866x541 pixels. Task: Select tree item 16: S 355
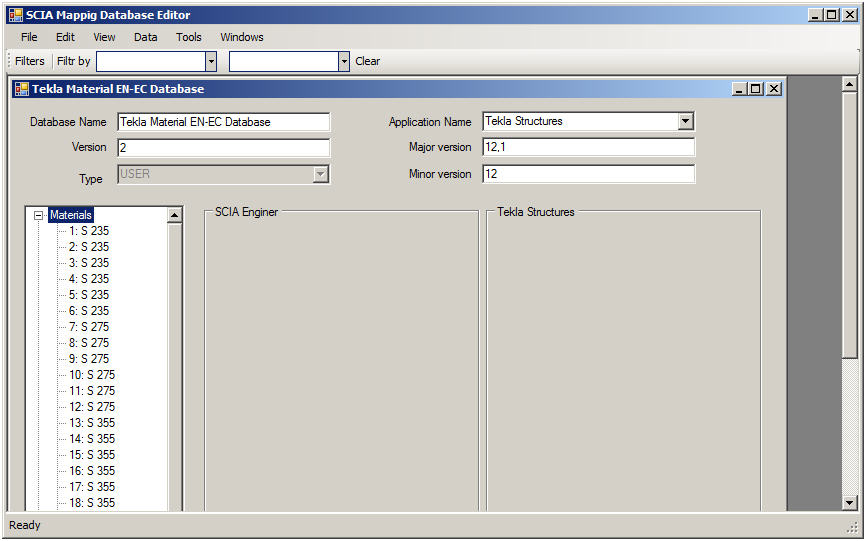[x=92, y=471]
